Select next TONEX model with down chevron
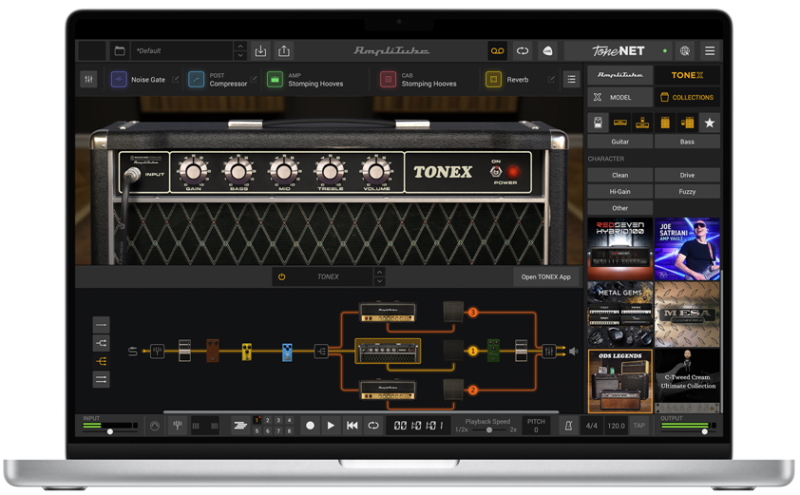800x495 pixels. 380,282
